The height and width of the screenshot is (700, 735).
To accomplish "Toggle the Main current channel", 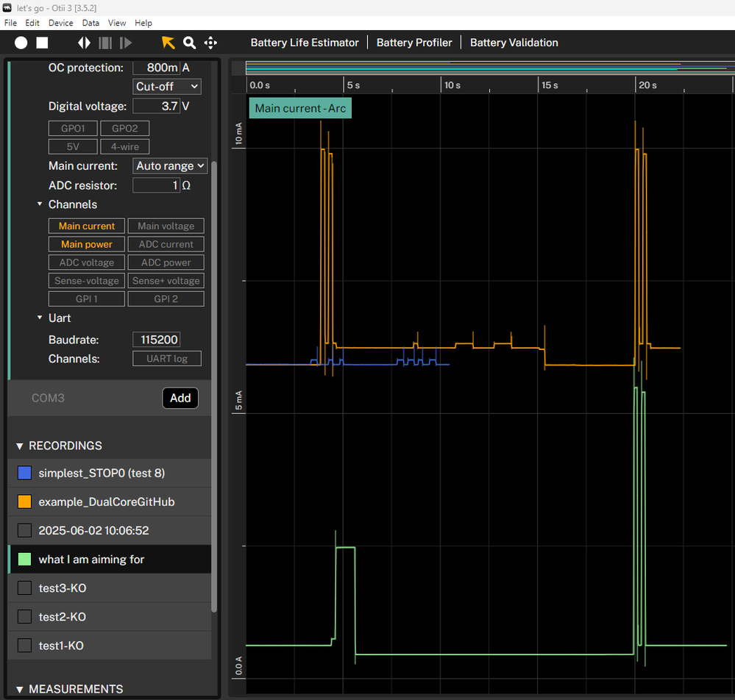I will pos(86,226).
